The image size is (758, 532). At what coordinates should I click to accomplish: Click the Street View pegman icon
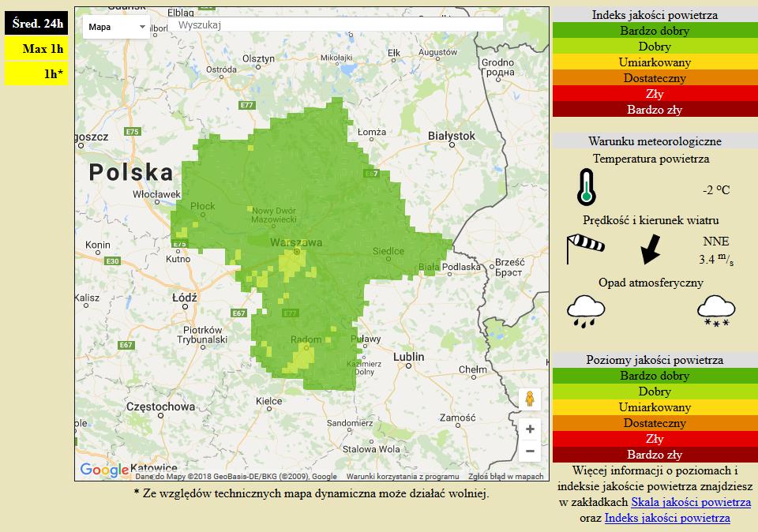[x=530, y=399]
